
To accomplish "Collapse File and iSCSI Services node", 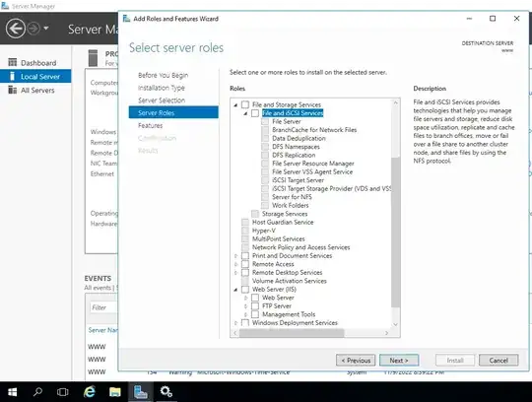I will (245, 113).
